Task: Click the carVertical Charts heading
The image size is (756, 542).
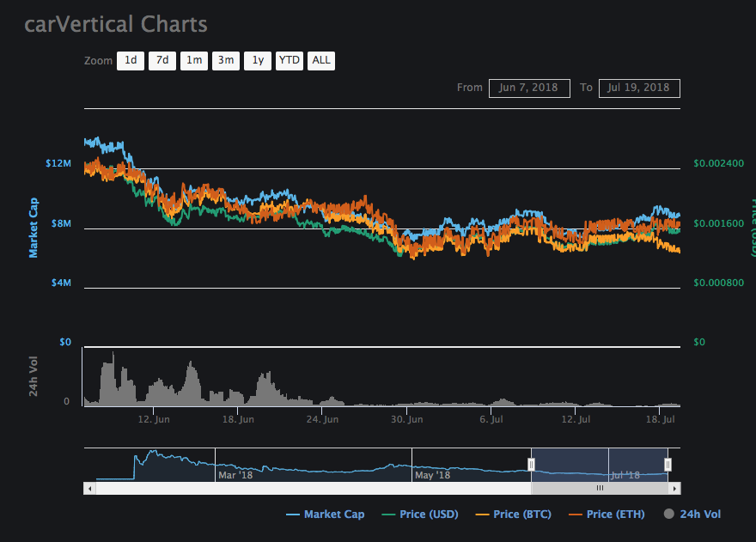Action: 116,25
